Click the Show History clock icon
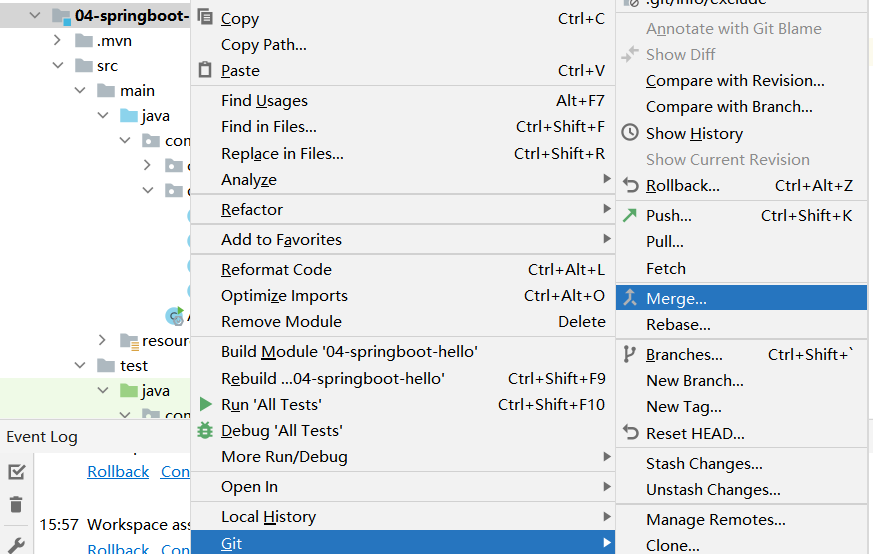The width and height of the screenshot is (873, 554). click(x=630, y=133)
